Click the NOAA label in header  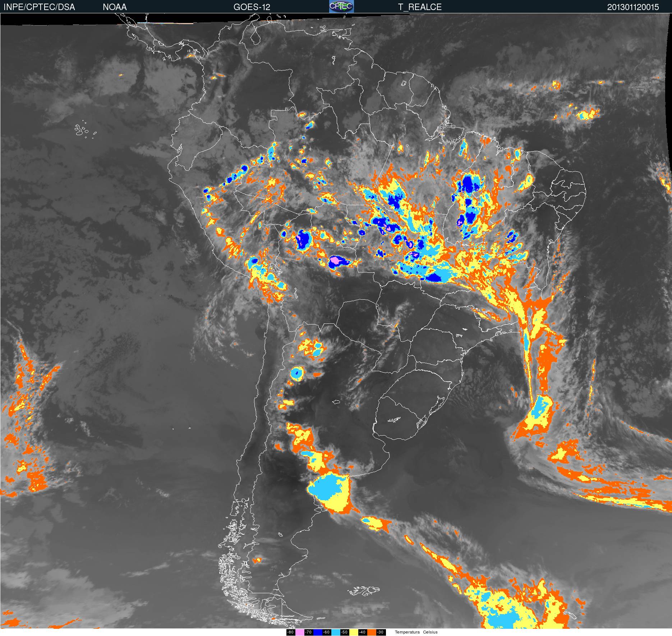pyautogui.click(x=115, y=7)
